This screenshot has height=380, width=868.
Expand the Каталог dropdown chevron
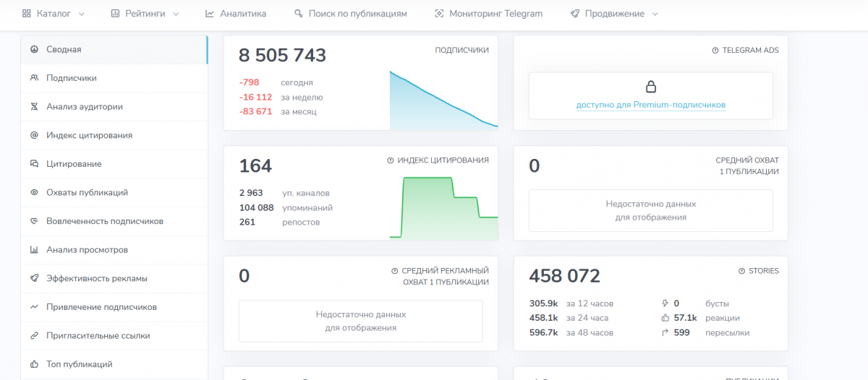point(81,14)
